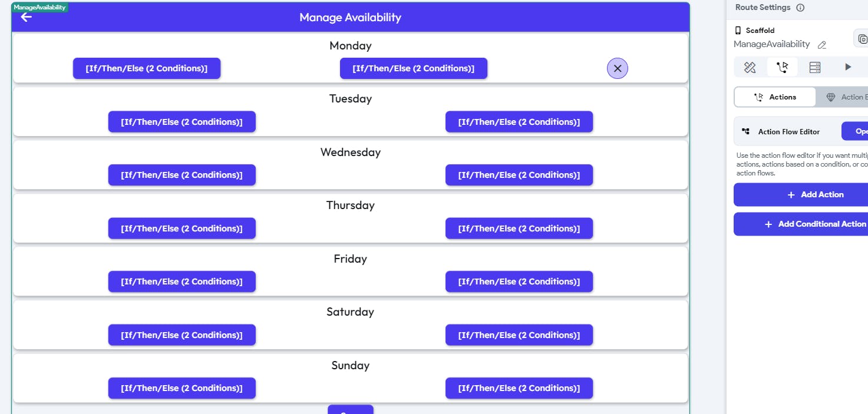Image resolution: width=868 pixels, height=414 pixels.
Task: Switch to the Actions tab
Action: coord(775,97)
